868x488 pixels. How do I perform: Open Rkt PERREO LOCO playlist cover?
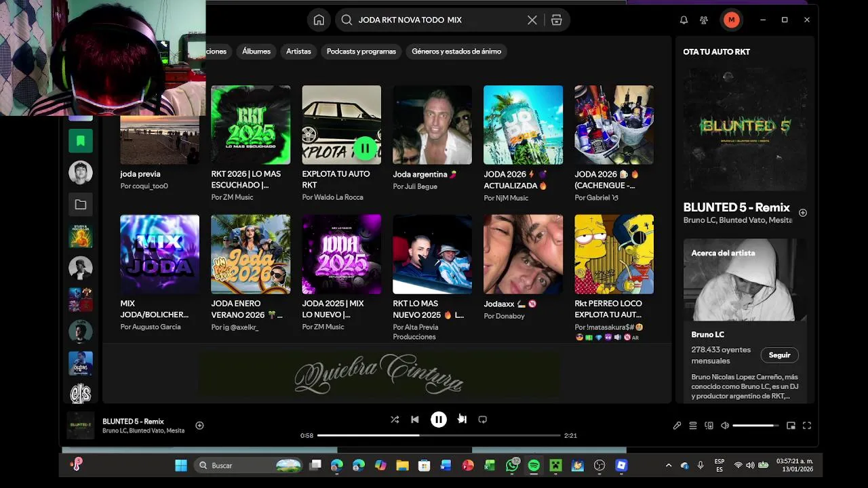tap(614, 254)
